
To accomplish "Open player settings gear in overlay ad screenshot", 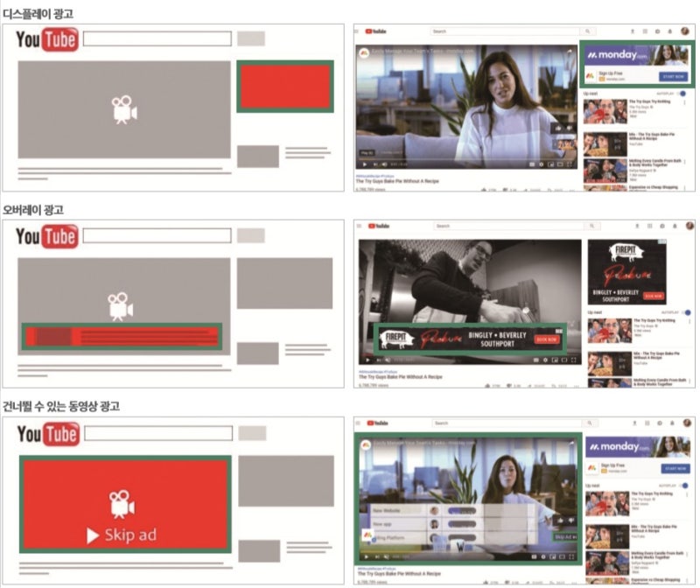I will [x=545, y=360].
